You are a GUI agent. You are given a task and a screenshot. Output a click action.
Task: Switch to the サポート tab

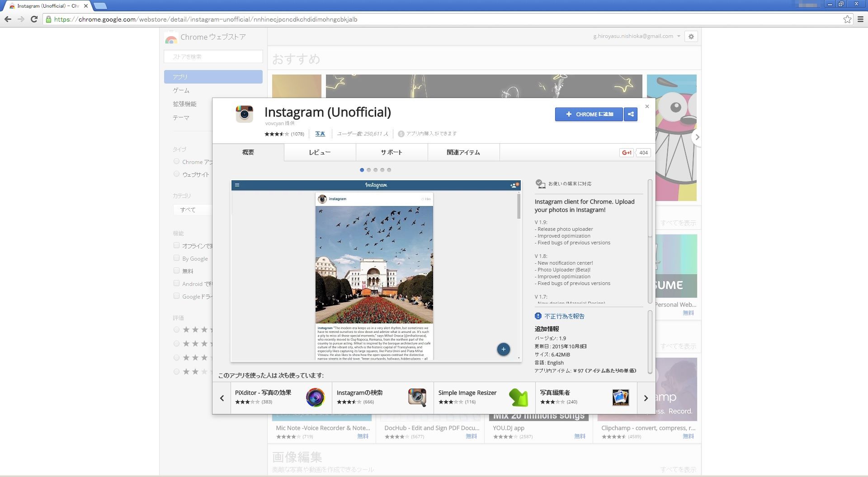(x=392, y=152)
